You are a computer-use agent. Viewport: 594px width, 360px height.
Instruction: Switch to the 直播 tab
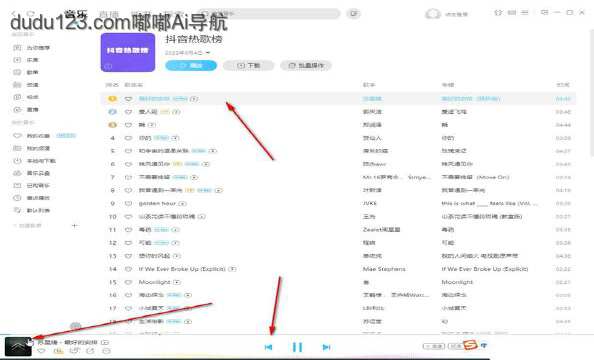click(109, 15)
